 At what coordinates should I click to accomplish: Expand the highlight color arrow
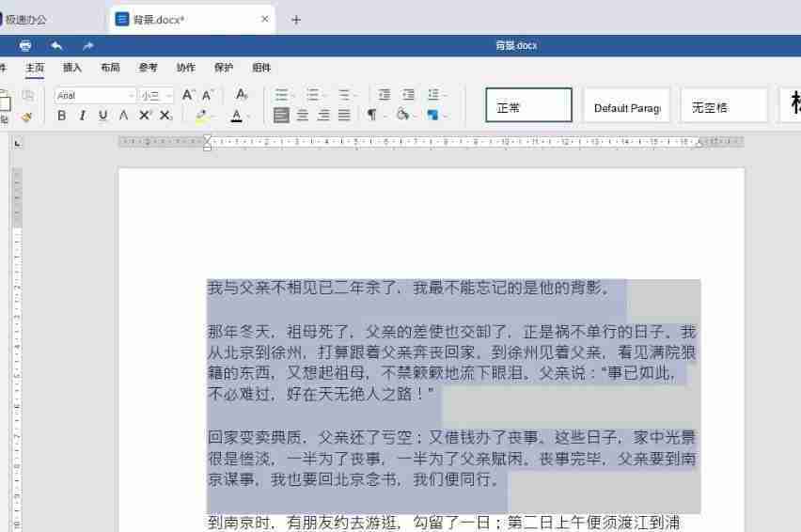click(x=212, y=117)
